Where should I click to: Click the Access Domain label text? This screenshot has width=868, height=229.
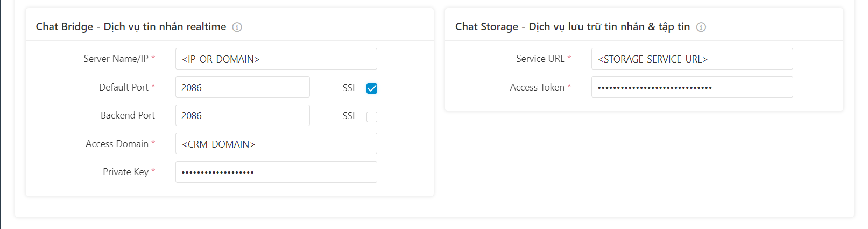point(117,144)
